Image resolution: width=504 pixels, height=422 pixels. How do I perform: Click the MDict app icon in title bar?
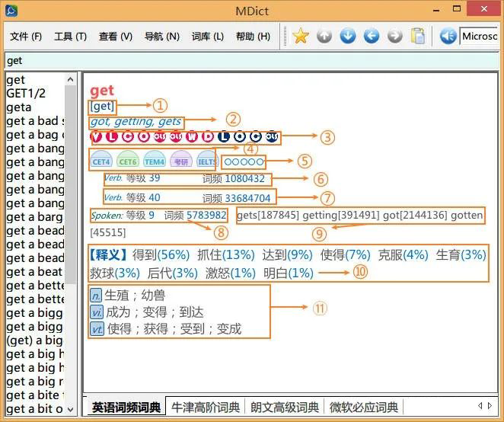(x=11, y=11)
